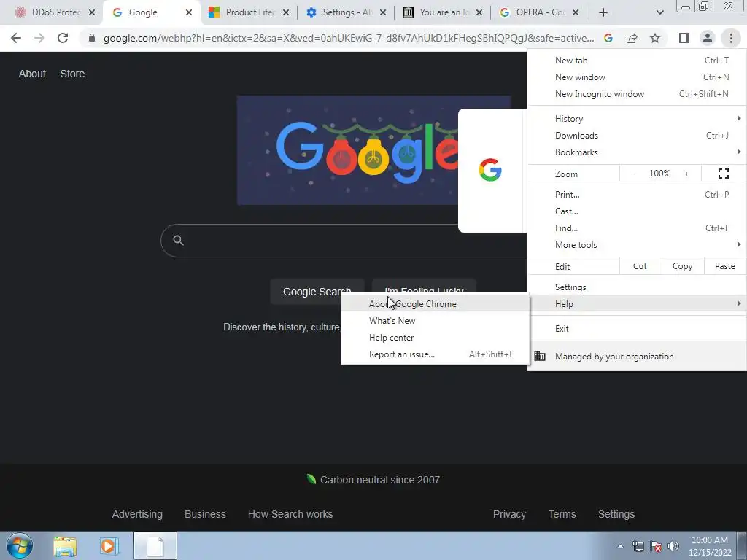Open the Windows Start button
The image size is (747, 560).
tap(20, 545)
